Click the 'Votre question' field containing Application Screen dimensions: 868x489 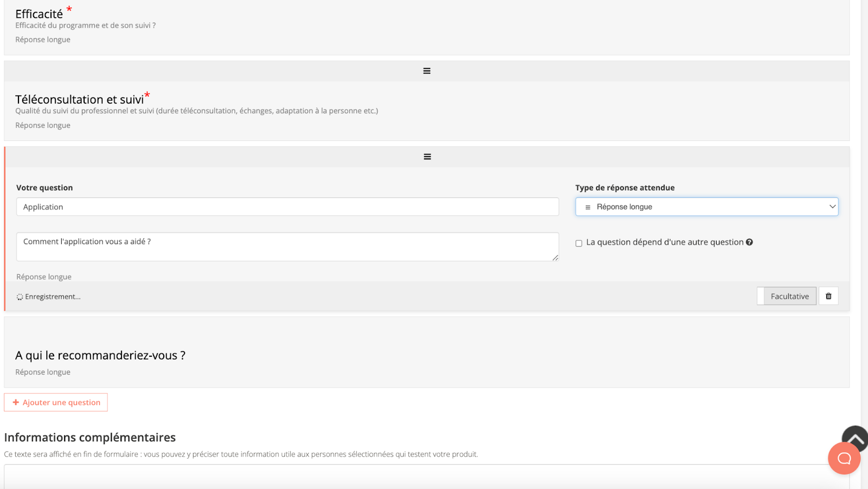[287, 207]
